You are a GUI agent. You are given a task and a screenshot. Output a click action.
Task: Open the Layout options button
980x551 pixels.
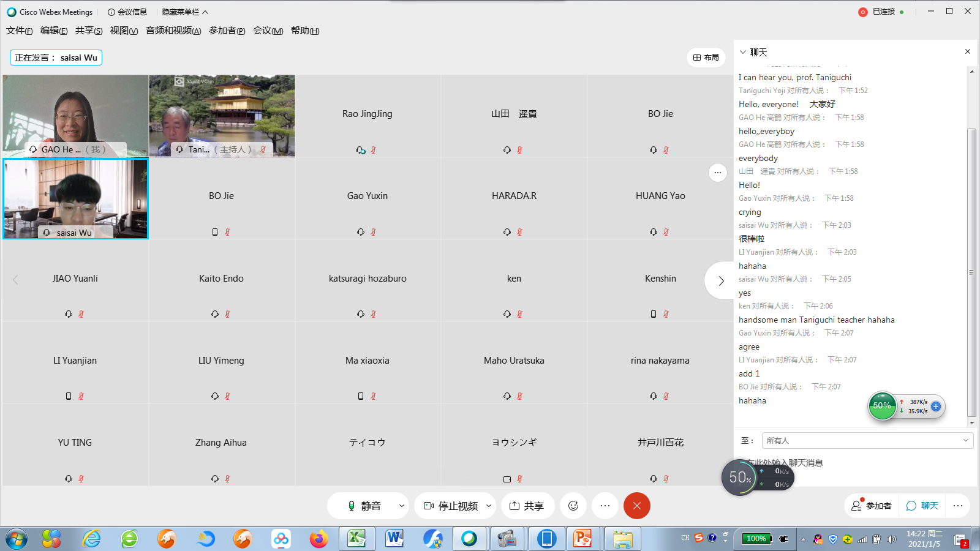(x=706, y=58)
